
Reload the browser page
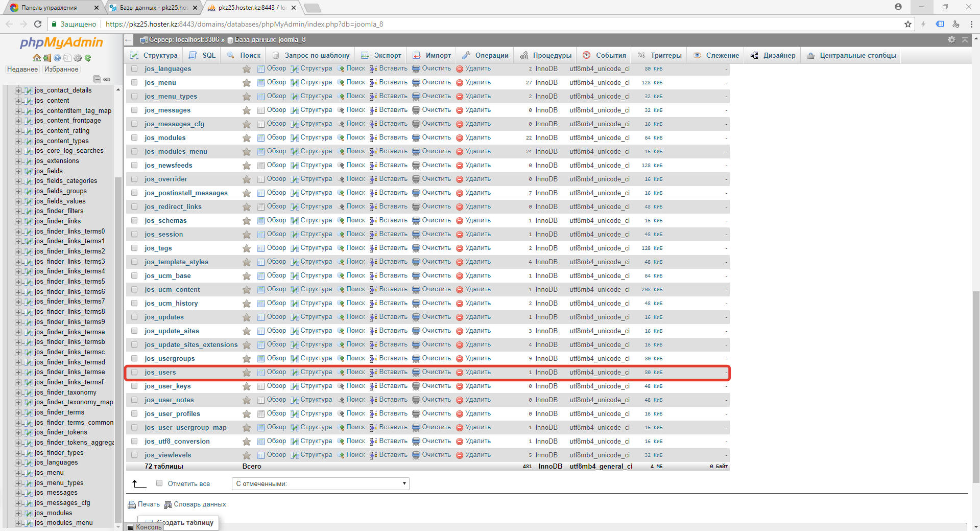(x=37, y=24)
